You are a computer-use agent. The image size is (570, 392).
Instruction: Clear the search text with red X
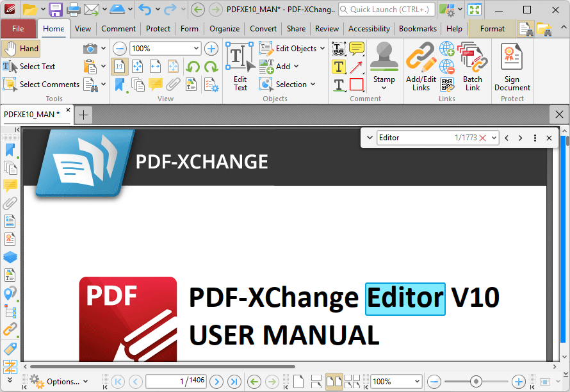[x=482, y=138]
